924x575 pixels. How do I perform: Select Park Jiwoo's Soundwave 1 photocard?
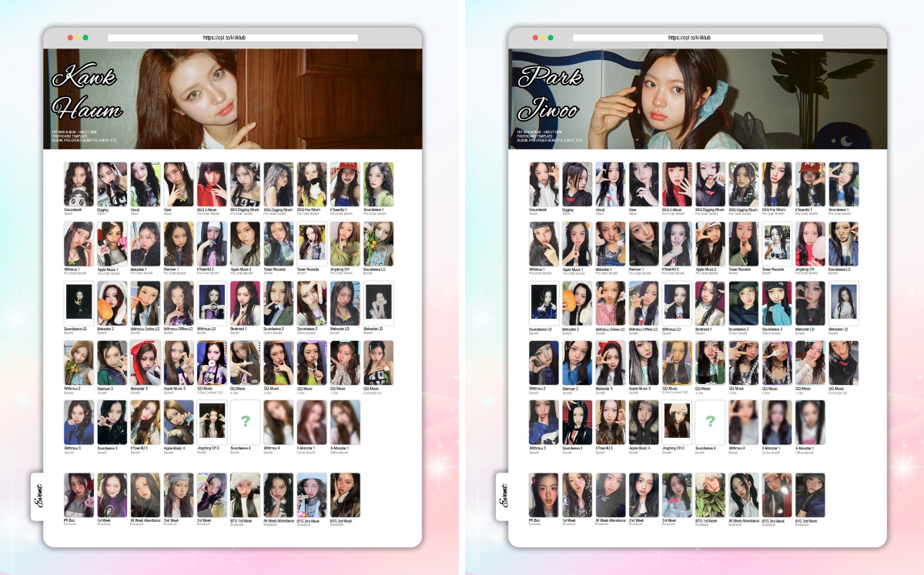pos(843,184)
